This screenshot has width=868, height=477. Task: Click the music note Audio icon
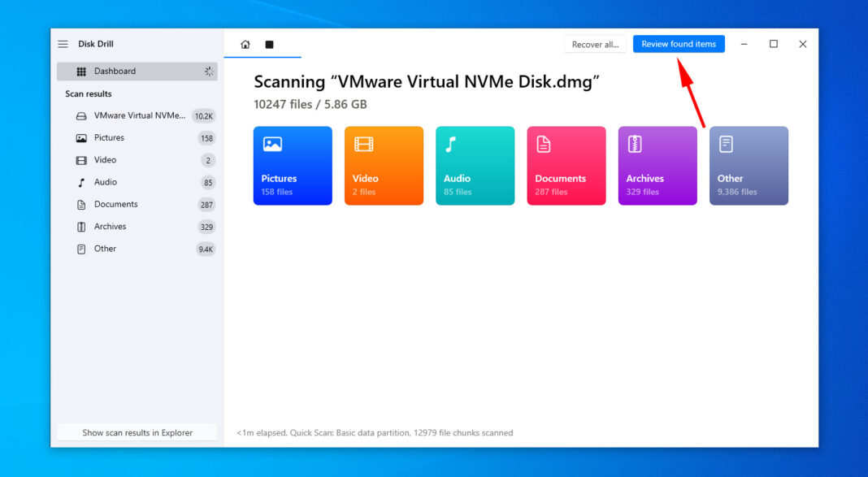click(80, 182)
